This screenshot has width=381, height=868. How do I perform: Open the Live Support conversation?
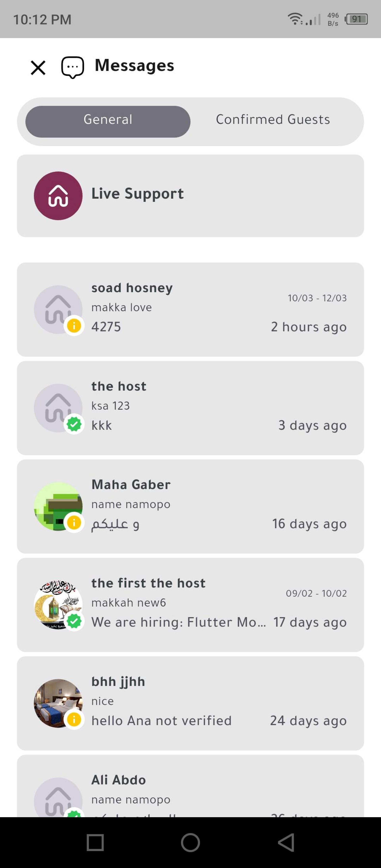point(190,196)
